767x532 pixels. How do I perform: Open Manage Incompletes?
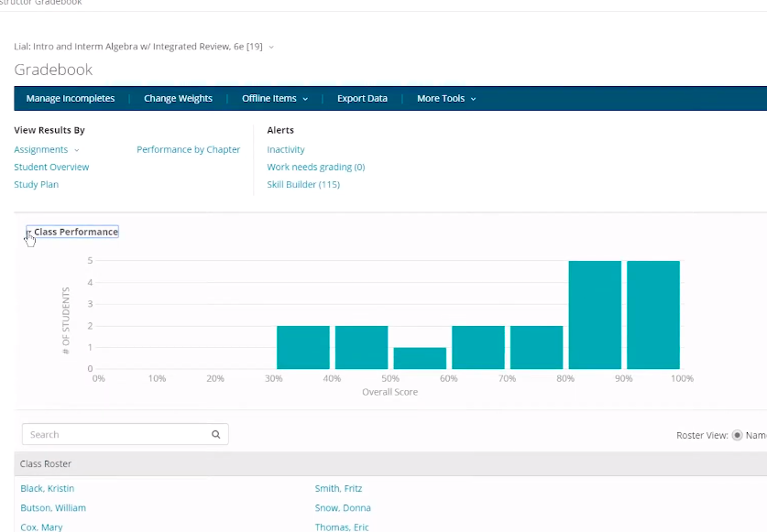pos(71,98)
